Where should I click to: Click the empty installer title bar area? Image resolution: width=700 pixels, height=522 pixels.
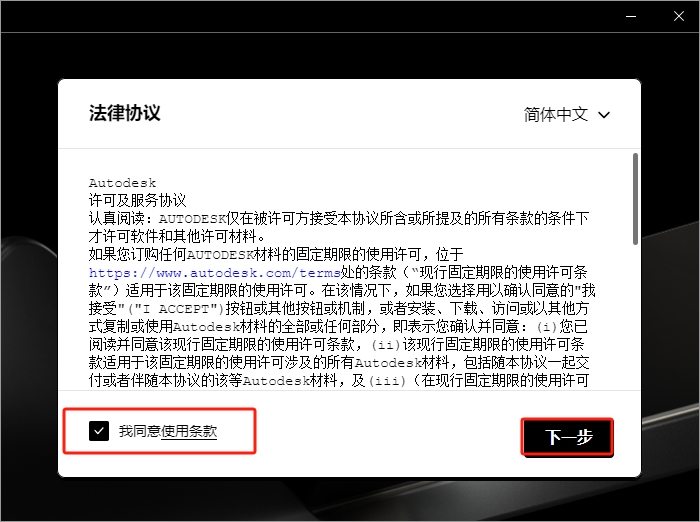click(x=300, y=16)
